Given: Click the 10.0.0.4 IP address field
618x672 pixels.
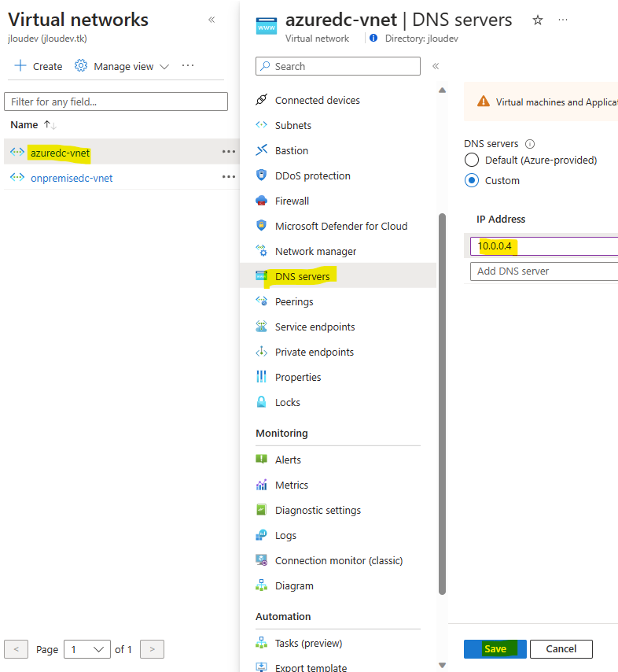Looking at the screenshot, I should (544, 246).
